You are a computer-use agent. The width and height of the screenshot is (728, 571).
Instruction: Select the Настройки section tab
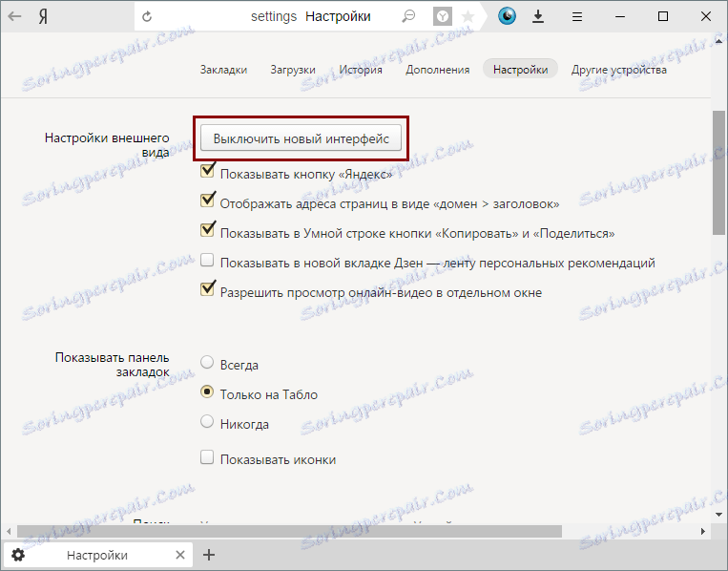point(520,69)
